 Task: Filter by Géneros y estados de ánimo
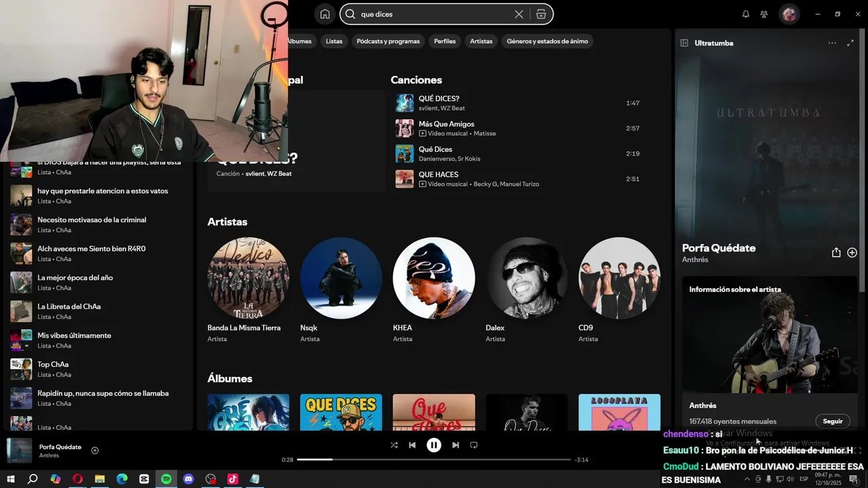click(x=547, y=41)
